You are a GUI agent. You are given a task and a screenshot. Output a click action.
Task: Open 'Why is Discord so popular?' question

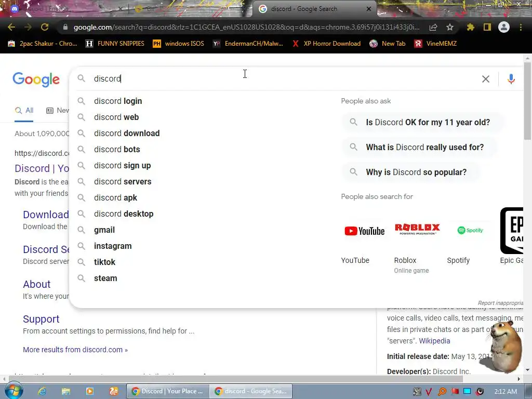click(411, 172)
